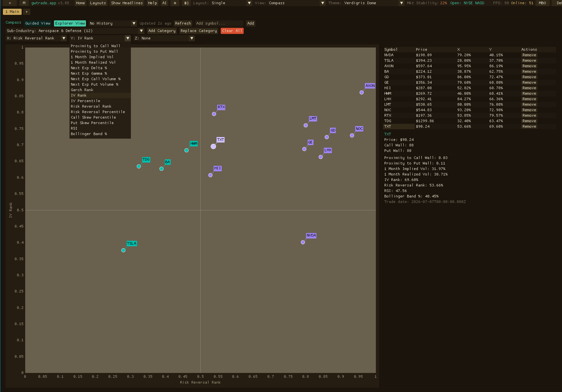This screenshot has width=562, height=392.
Task: Click the NOC chart label
Action: tap(359, 129)
